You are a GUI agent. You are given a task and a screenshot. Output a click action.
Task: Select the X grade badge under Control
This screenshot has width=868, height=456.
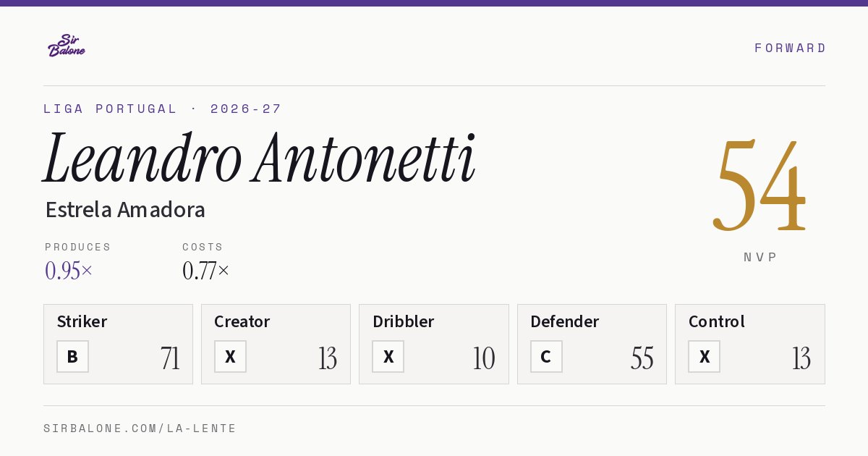704,356
